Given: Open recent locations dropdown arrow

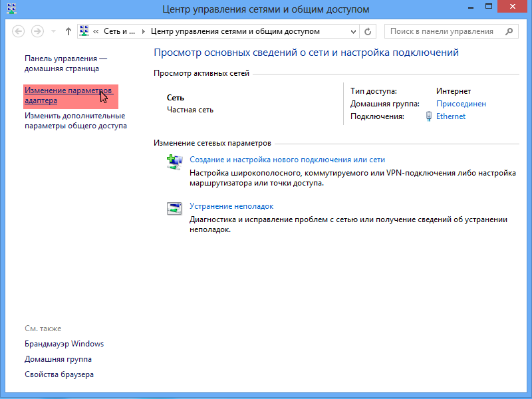Looking at the screenshot, I should pos(53,31).
